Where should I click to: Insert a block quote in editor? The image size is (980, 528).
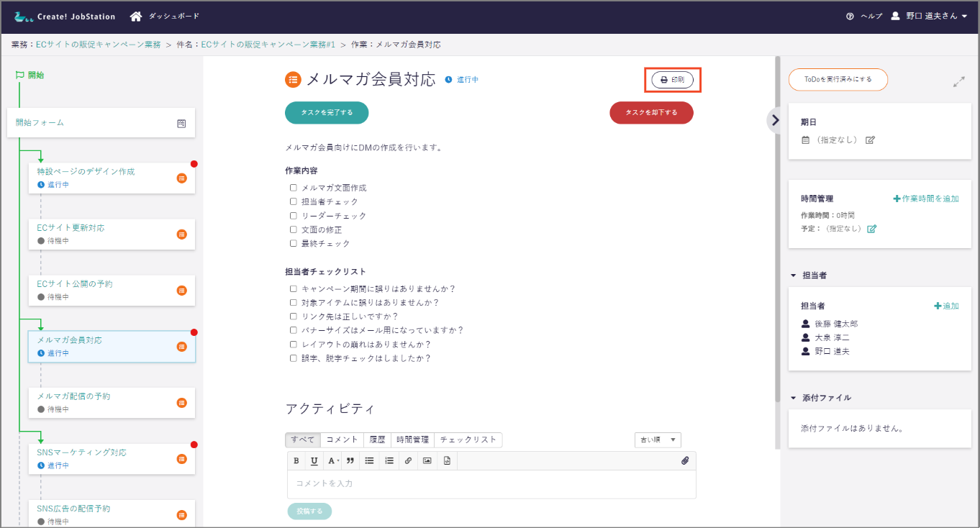pos(351,461)
